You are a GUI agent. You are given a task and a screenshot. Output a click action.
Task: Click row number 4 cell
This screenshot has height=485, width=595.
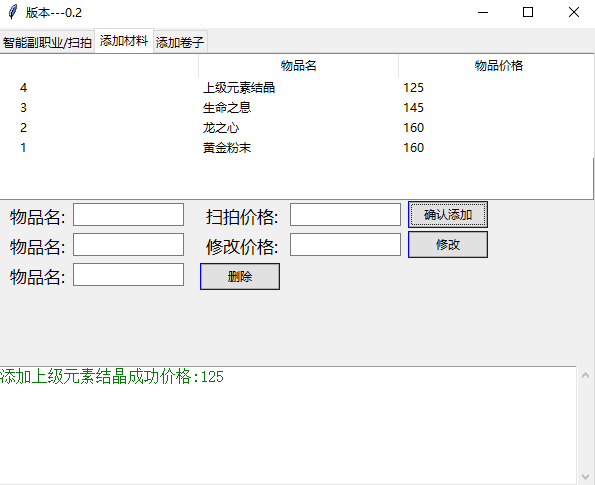(23, 88)
